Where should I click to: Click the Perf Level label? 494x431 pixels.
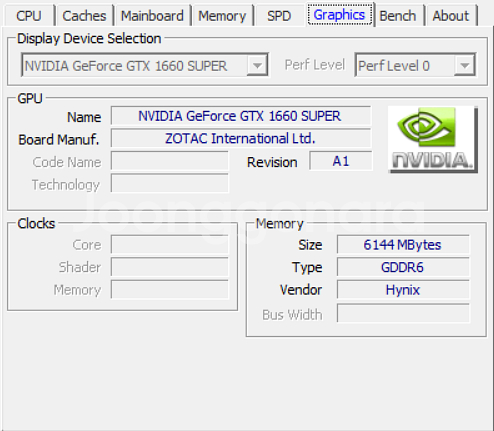314,65
